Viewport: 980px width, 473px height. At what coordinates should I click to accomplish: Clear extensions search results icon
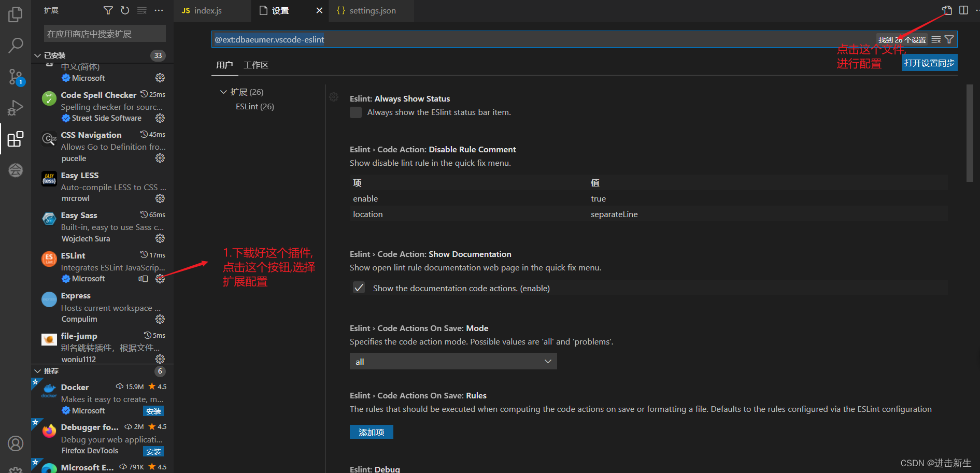coord(141,10)
